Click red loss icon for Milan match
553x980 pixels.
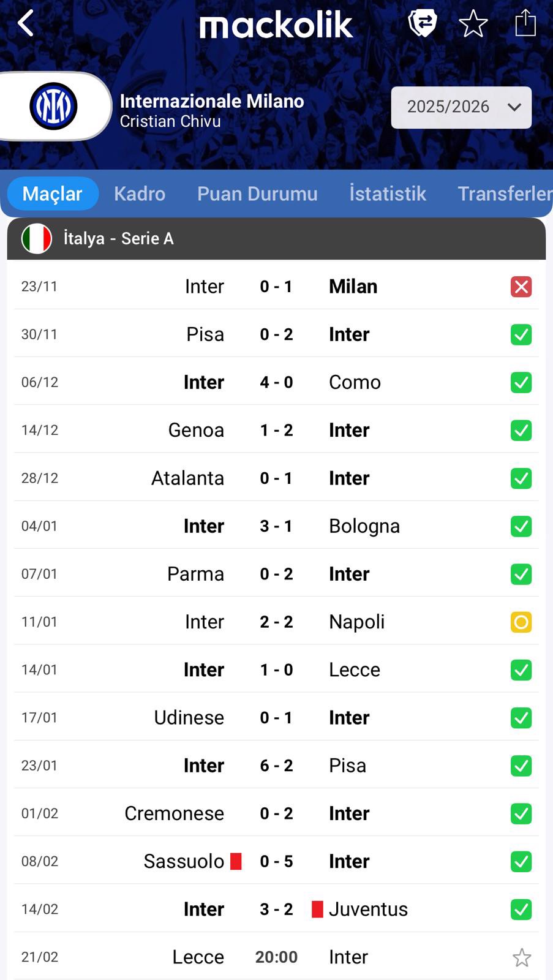click(x=521, y=287)
